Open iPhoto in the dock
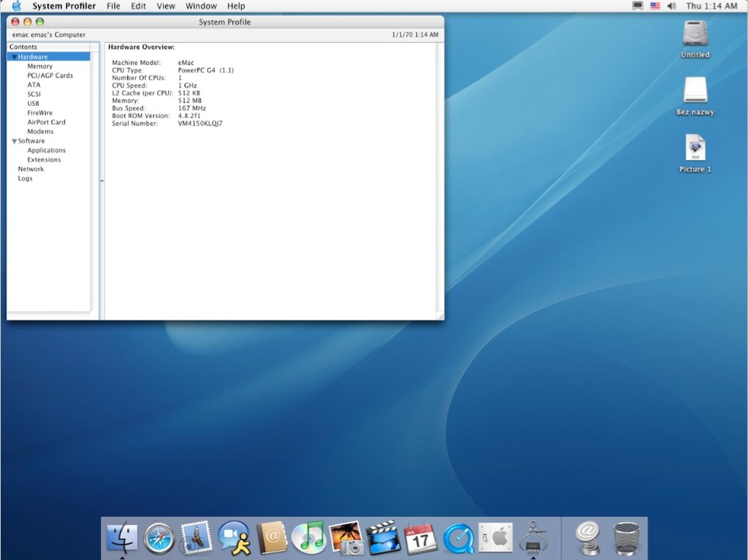This screenshot has width=748, height=560. (x=346, y=538)
